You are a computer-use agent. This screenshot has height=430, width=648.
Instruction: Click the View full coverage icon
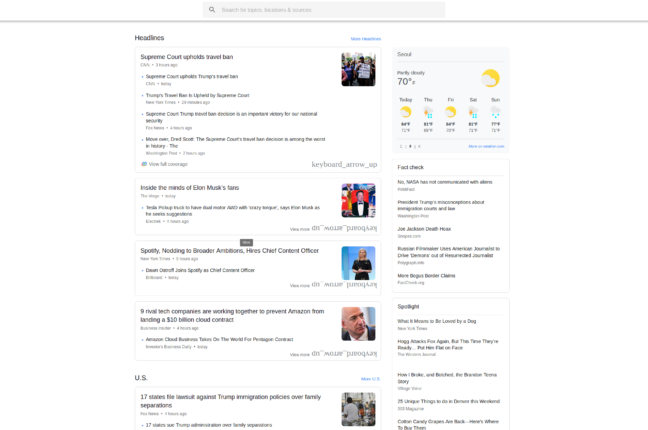pyautogui.click(x=144, y=163)
